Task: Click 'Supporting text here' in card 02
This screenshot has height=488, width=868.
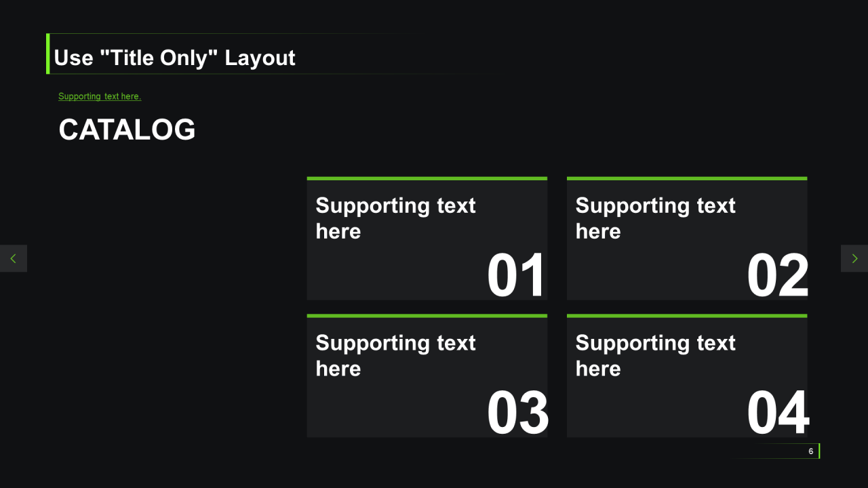Action: tap(655, 218)
